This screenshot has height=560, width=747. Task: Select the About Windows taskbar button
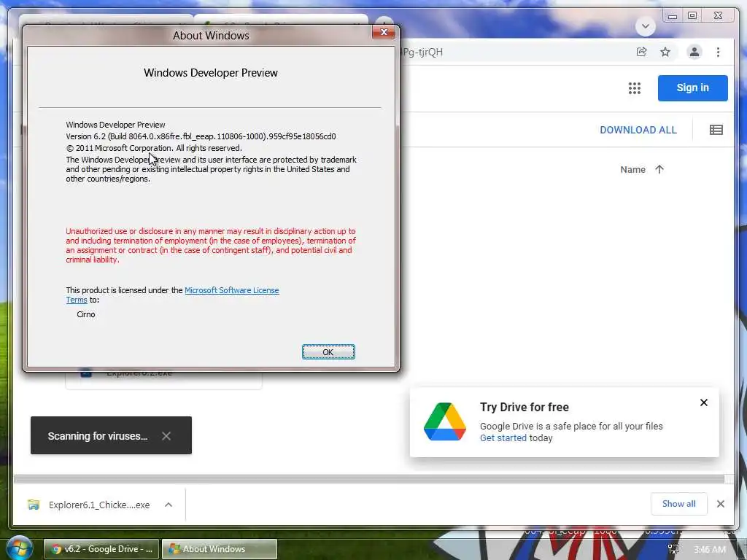219,549
